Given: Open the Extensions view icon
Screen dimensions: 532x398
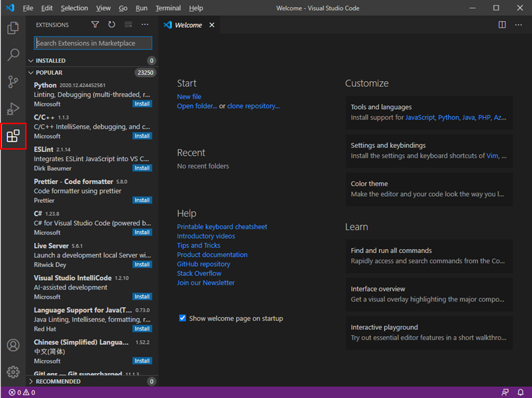Looking at the screenshot, I should [13, 136].
